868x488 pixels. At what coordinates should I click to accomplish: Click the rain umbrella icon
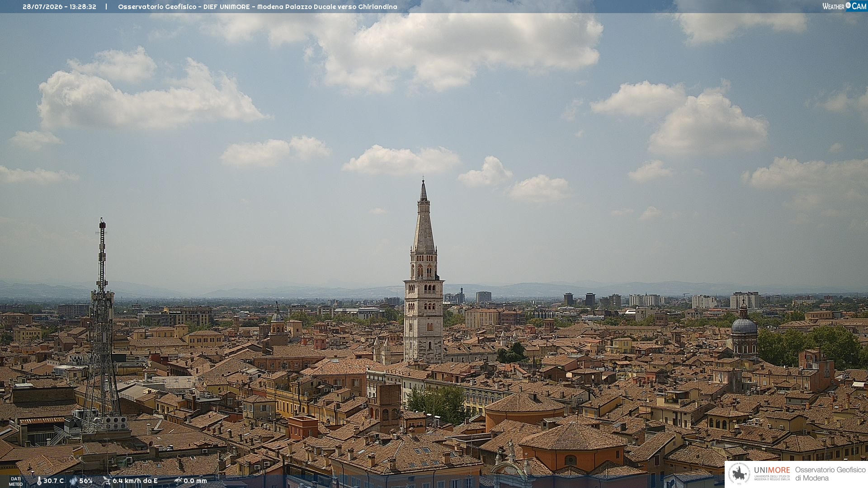click(x=178, y=481)
